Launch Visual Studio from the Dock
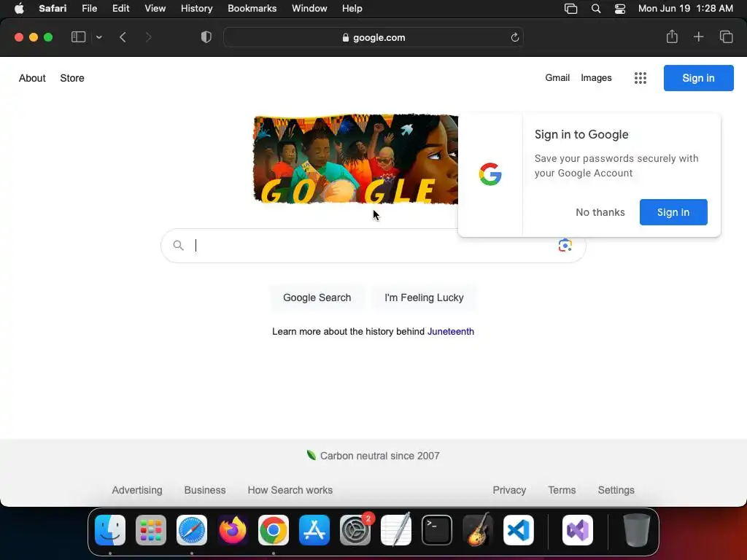 tap(578, 530)
